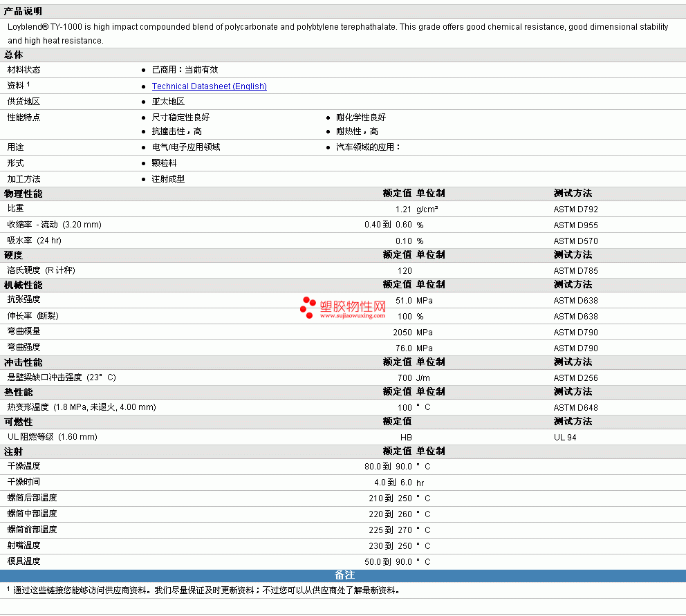This screenshot has width=686, height=616.
Task: Select the 热变形温度 row label
Action: coord(82,407)
